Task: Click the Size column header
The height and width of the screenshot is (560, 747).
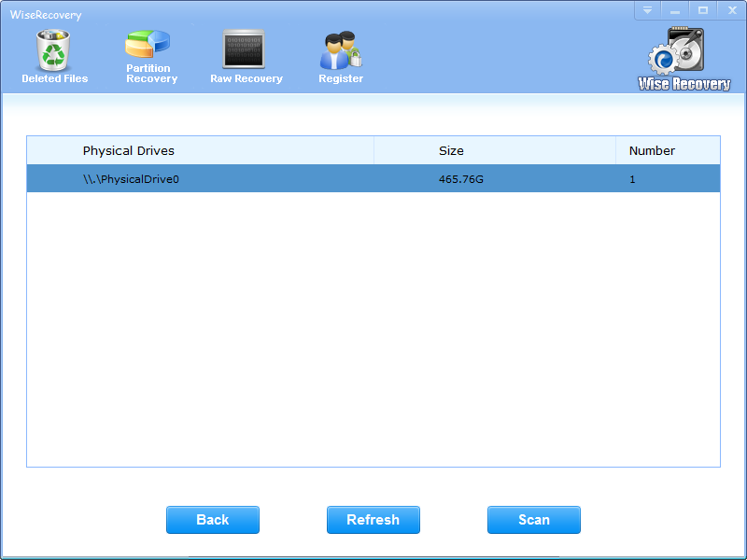Action: point(451,150)
